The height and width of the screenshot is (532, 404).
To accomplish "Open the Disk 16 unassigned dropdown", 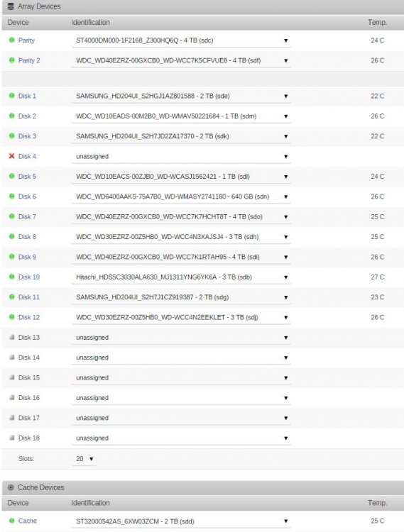I will tap(181, 398).
